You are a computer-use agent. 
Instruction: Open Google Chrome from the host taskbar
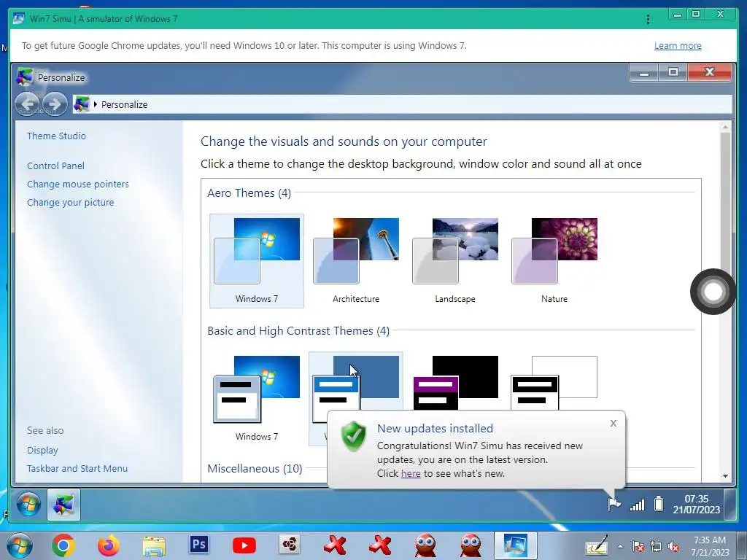[x=64, y=545]
